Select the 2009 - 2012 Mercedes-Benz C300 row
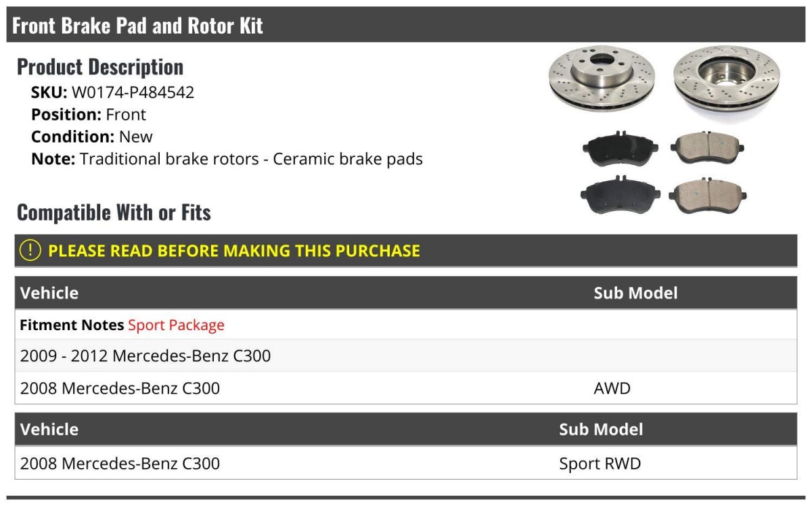The width and height of the screenshot is (812, 506). [145, 356]
